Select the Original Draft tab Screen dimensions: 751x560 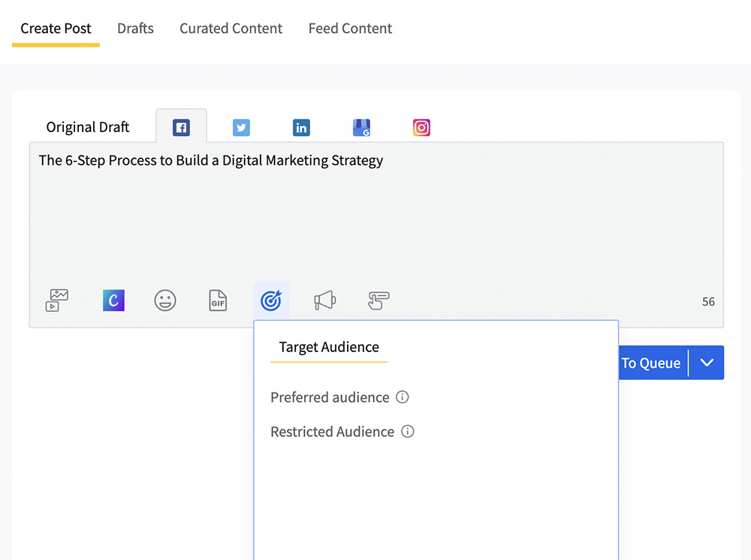click(x=88, y=127)
